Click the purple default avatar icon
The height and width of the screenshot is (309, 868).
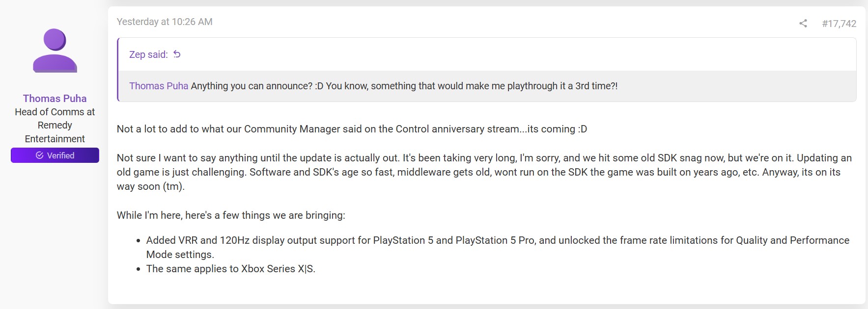(x=55, y=51)
